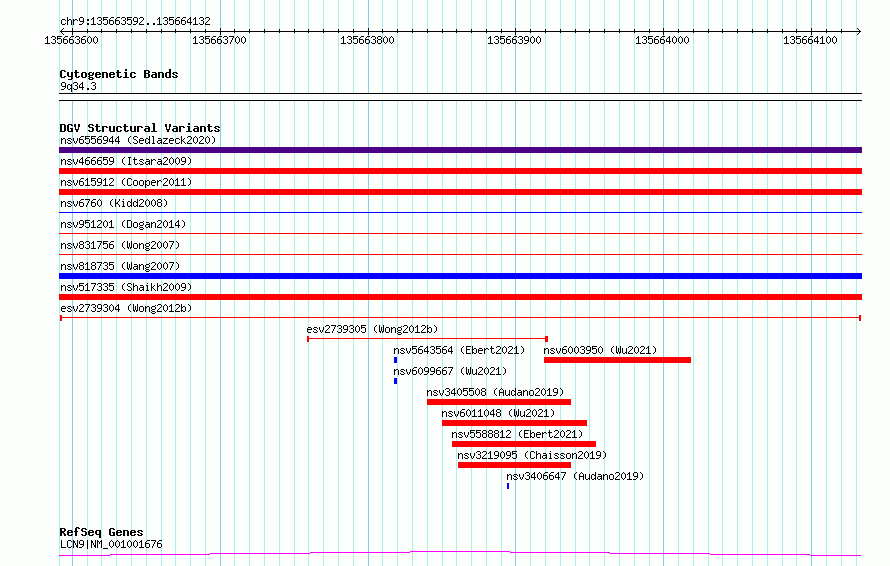The height and width of the screenshot is (566, 890).
Task: Select nsv6003950 (Wu2021) variant label
Action: click(x=600, y=350)
